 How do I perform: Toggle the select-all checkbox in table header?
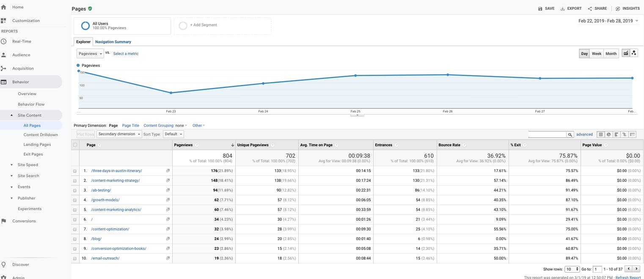coord(75,145)
